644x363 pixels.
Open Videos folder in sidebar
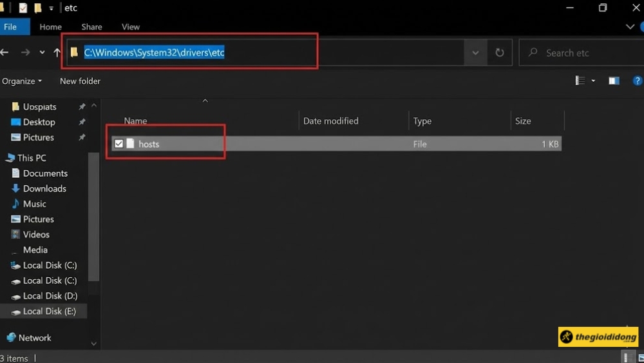pos(36,235)
